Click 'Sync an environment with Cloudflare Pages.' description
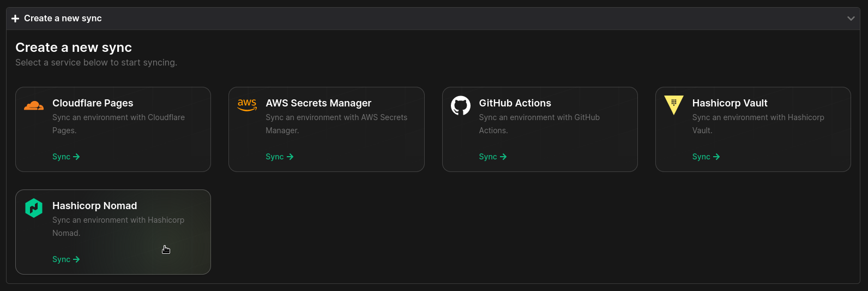The height and width of the screenshot is (291, 868). point(118,124)
